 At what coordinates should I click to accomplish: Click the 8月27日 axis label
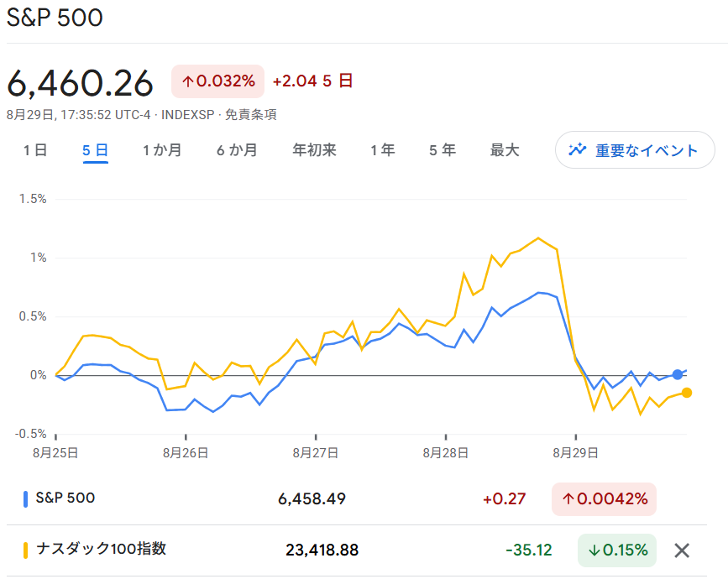click(315, 453)
